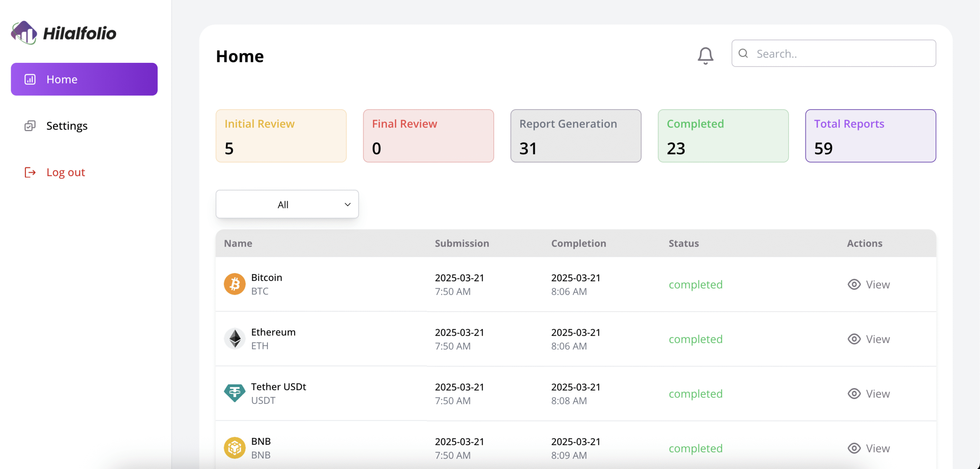Select the Initial Review card
Screen dimensions: 980x469
point(281,136)
